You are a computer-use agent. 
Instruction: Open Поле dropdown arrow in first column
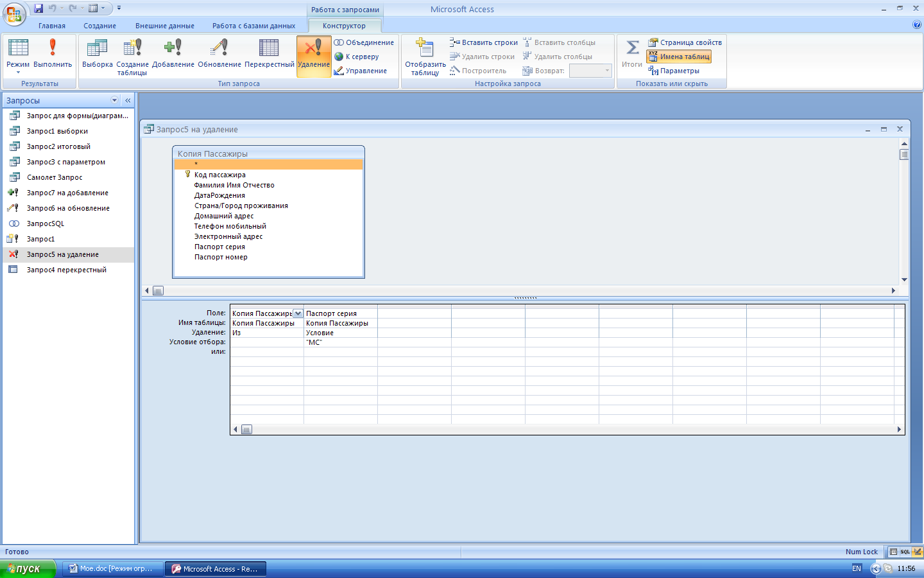(298, 313)
